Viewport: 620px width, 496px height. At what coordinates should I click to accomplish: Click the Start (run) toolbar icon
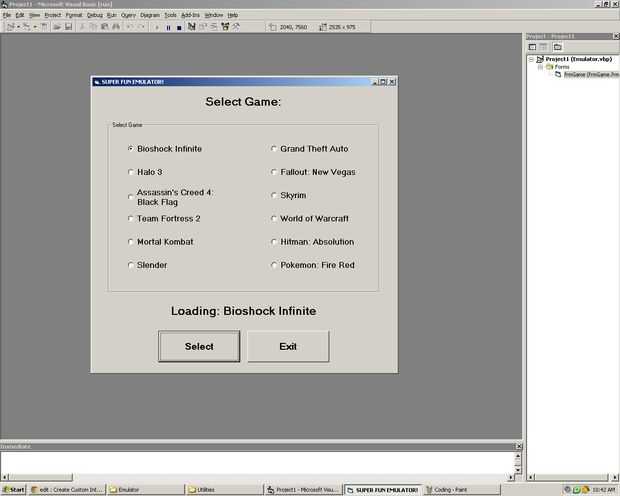click(157, 27)
